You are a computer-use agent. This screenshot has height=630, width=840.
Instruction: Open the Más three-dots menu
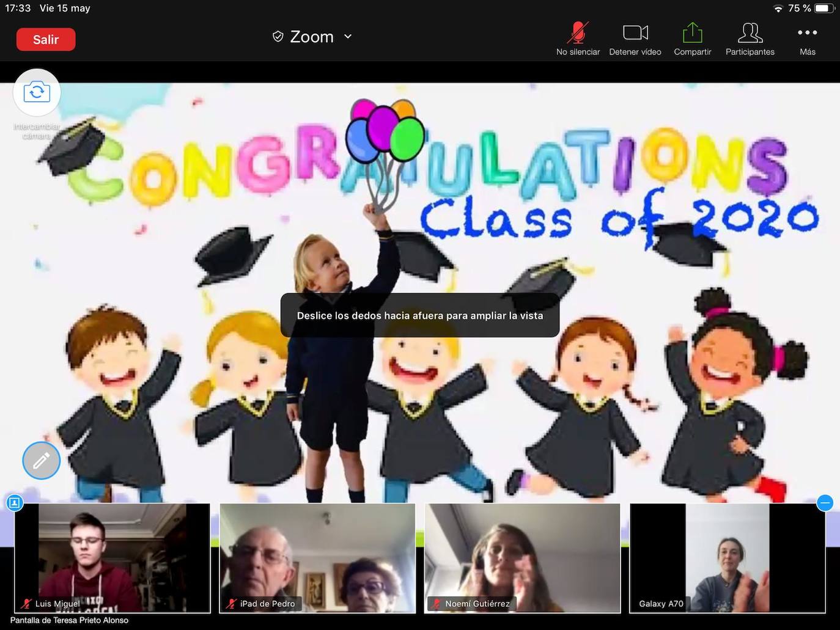pyautogui.click(x=807, y=39)
